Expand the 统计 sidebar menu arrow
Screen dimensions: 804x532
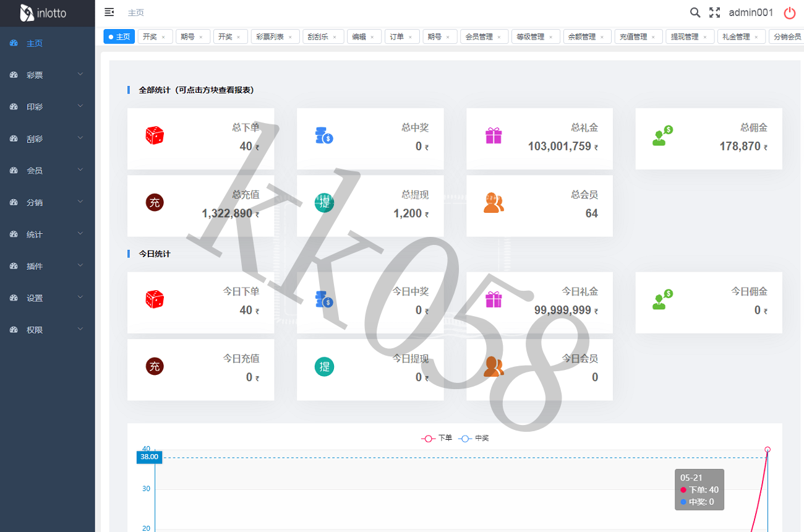[80, 234]
